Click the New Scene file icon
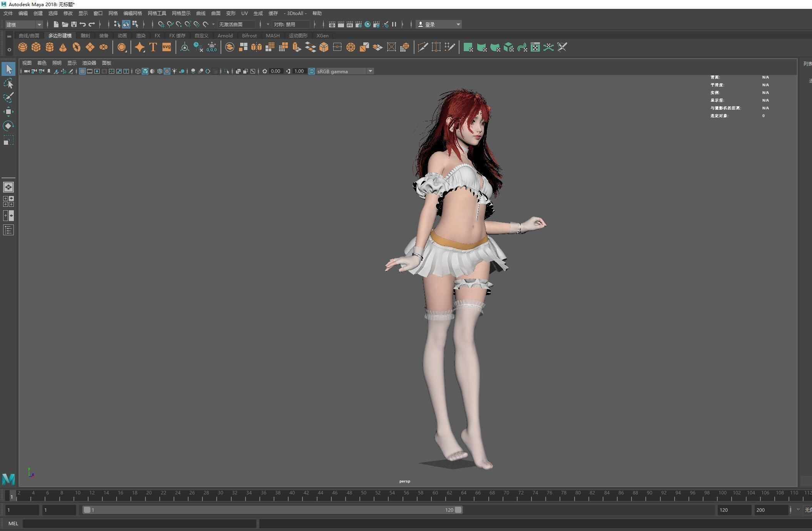 pos(56,24)
